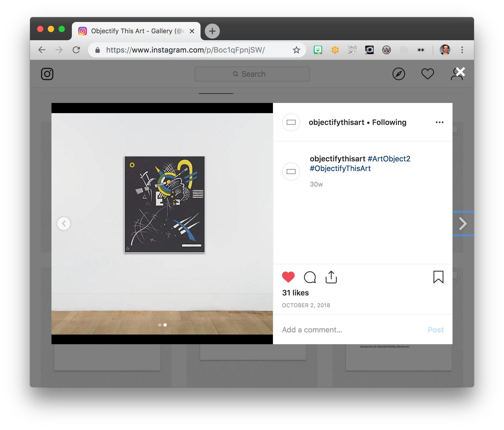Open the comment speech bubble icon
Screen dimensions: 504x430
coord(310,277)
